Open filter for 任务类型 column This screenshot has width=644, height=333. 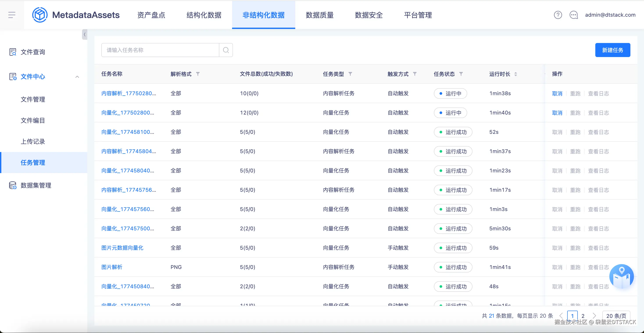point(350,74)
